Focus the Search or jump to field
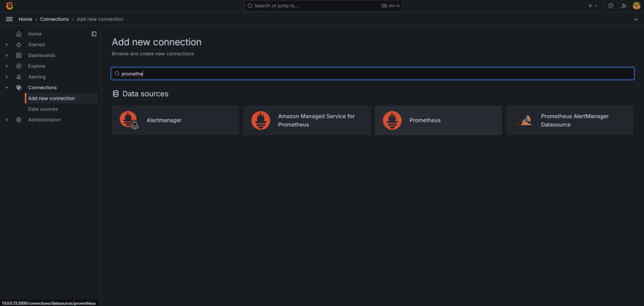The height and width of the screenshot is (306, 644). pos(323,6)
